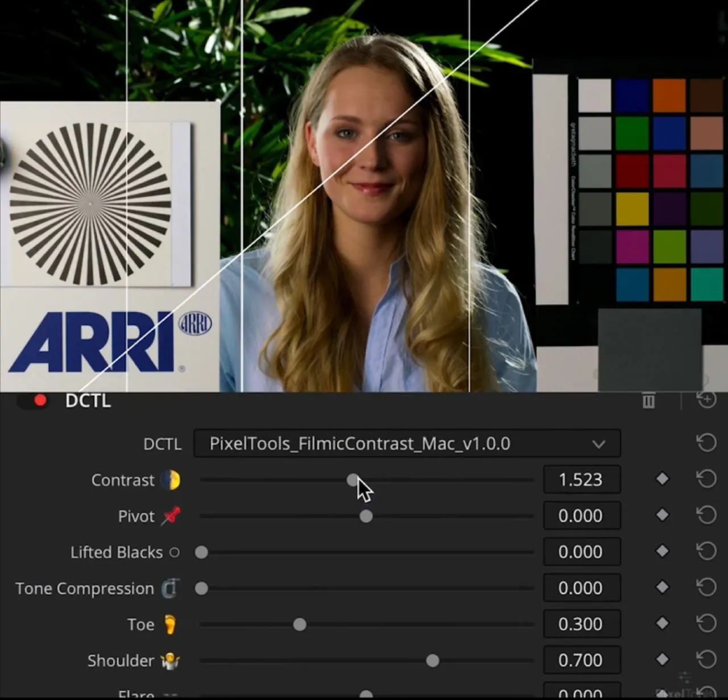Click the Lifted Blacks label
Viewport: 728px width, 700px height.
click(x=117, y=552)
